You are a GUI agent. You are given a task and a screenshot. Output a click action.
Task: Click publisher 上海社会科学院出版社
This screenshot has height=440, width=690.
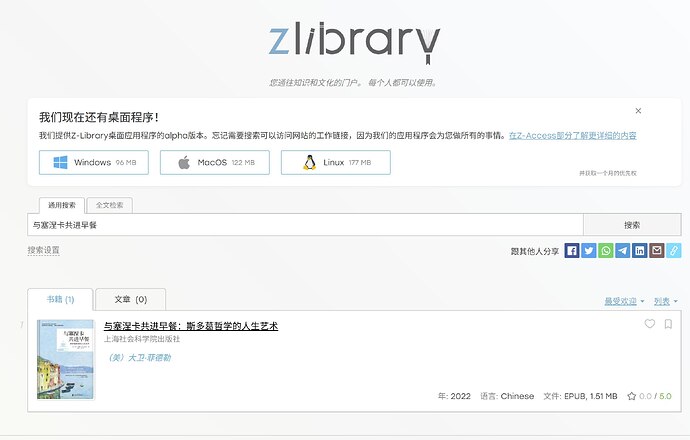pos(142,339)
